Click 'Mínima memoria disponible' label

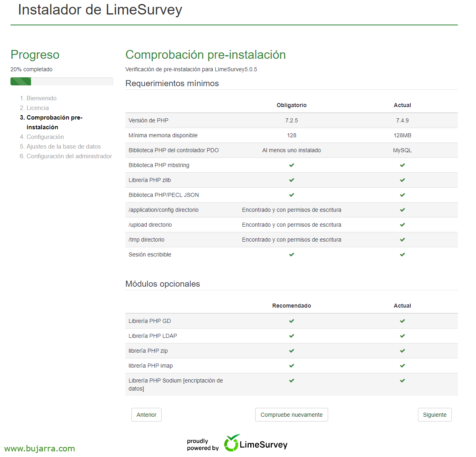[163, 135]
